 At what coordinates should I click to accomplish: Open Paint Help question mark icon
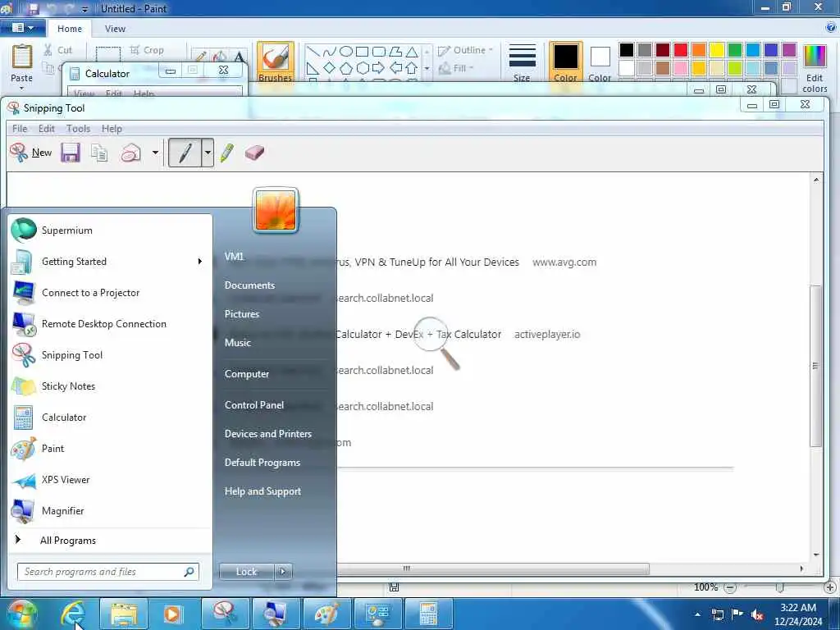(x=831, y=27)
